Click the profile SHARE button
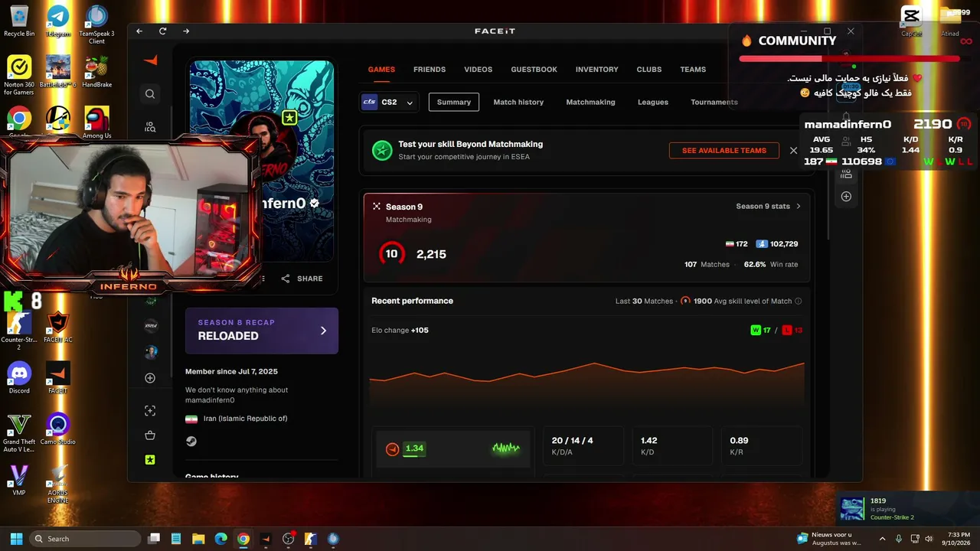The height and width of the screenshot is (551, 980). 302,279
